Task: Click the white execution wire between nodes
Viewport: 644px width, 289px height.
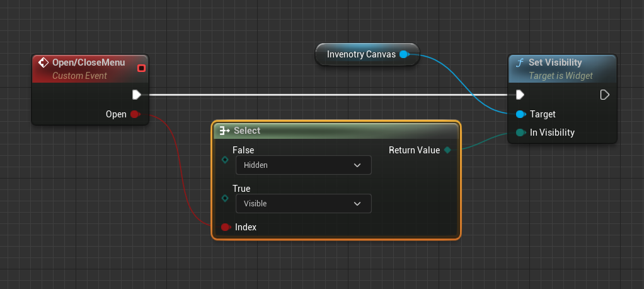Action: pyautogui.click(x=328, y=95)
